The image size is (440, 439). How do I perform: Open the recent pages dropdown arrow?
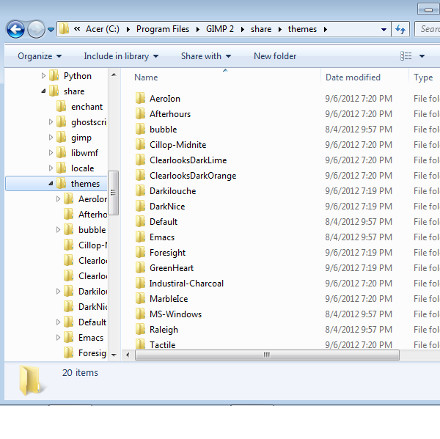(51, 29)
